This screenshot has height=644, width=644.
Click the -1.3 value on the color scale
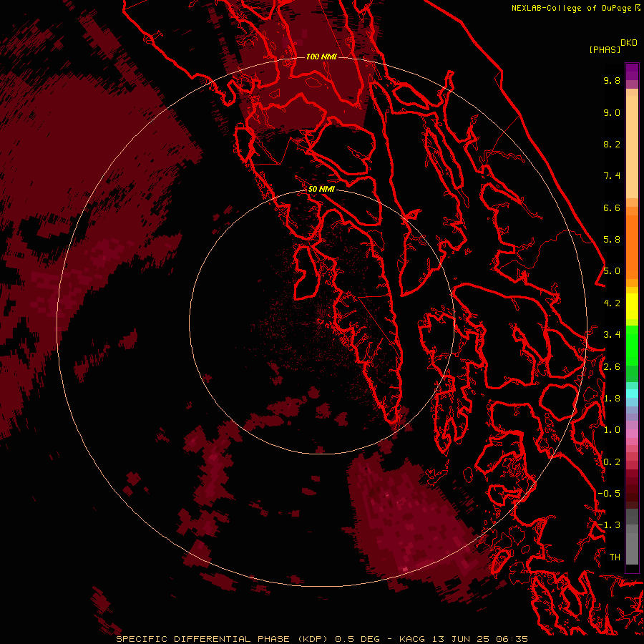pos(609,525)
